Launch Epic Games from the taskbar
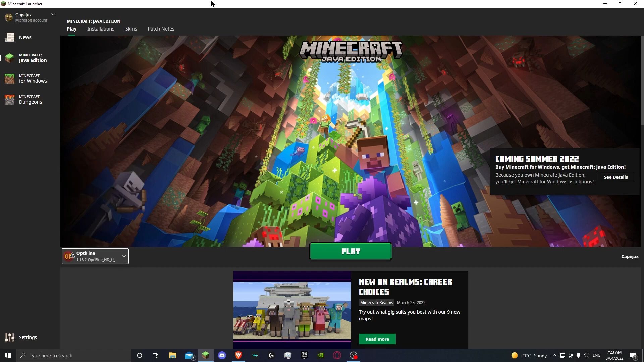This screenshot has width=644, height=362. 304,355
